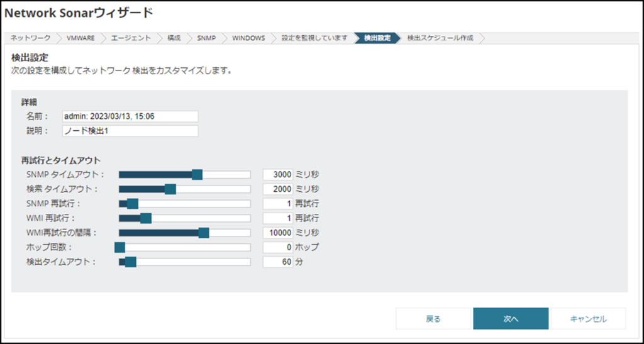Select the 構成 wizard step
The height and width of the screenshot is (344, 644).
(174, 38)
